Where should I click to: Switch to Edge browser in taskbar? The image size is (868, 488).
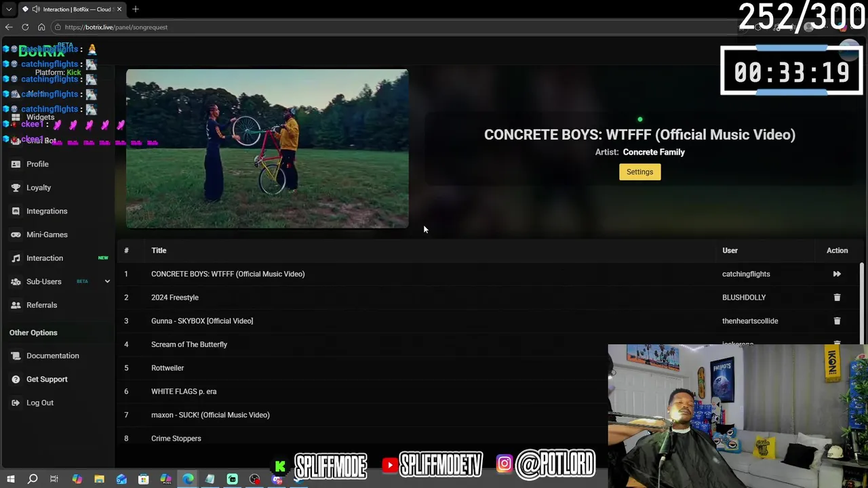click(188, 479)
